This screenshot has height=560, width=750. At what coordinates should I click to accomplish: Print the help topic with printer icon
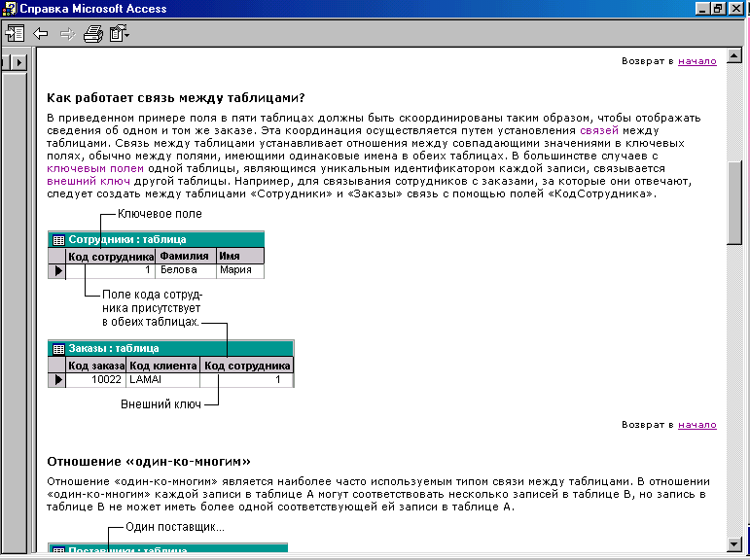(93, 34)
